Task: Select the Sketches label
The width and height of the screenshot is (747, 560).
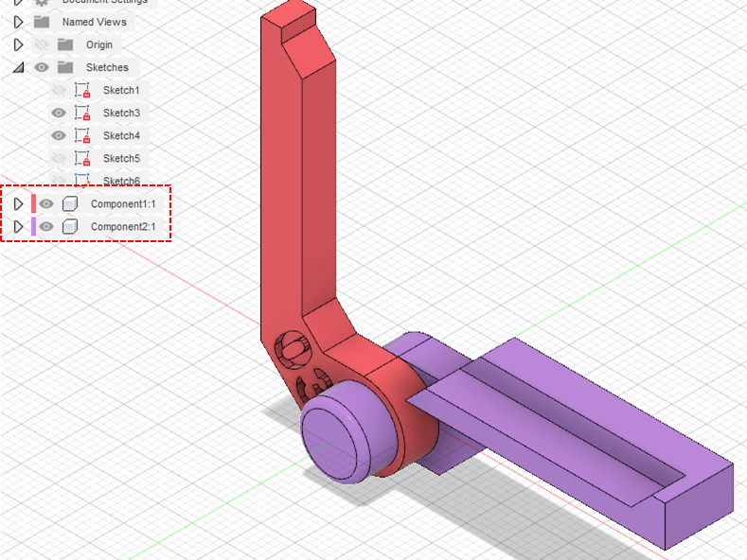Action: (x=107, y=67)
